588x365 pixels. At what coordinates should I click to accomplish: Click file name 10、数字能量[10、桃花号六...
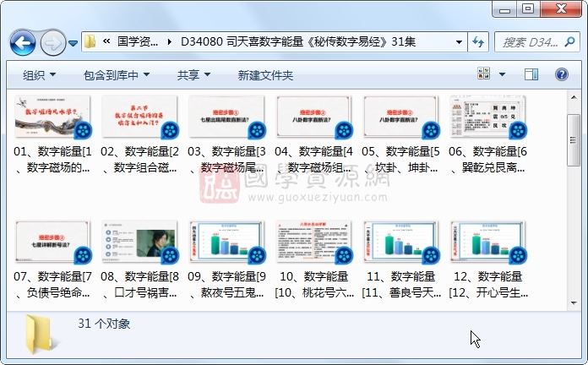314,285
